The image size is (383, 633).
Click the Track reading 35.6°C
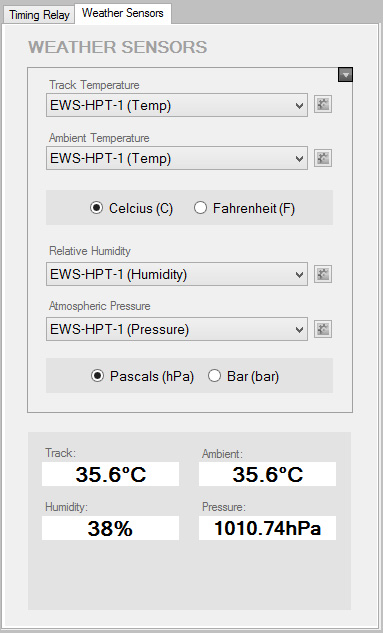tap(111, 474)
